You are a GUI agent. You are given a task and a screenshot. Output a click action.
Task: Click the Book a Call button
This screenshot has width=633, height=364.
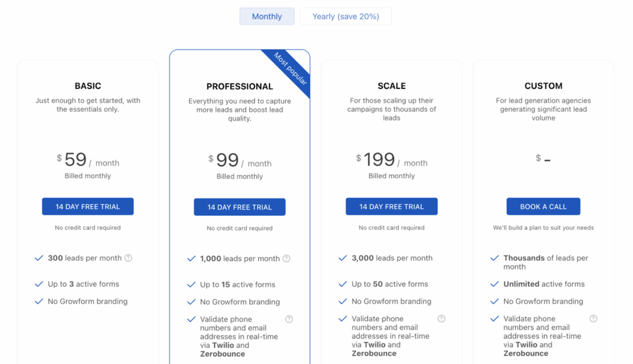(543, 206)
